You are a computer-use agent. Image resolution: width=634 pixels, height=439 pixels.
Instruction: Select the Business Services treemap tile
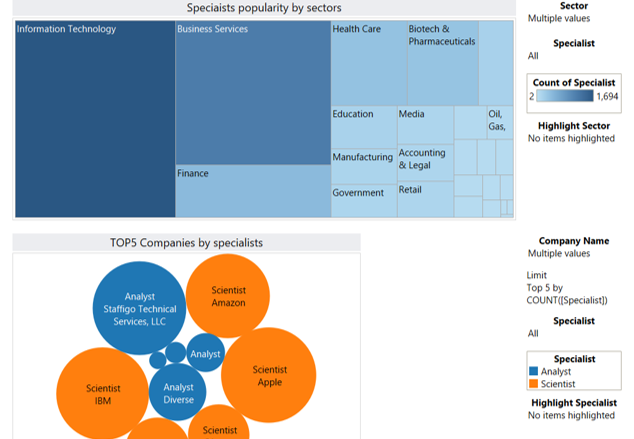click(x=253, y=93)
